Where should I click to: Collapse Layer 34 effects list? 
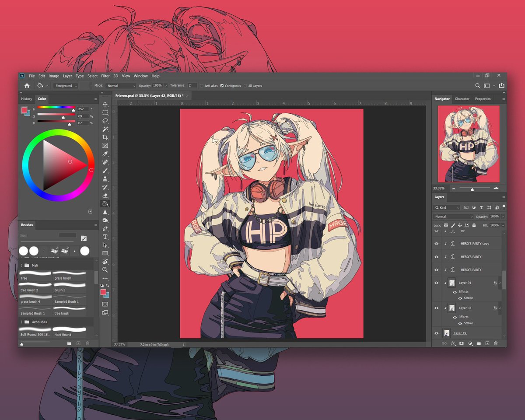point(500,283)
